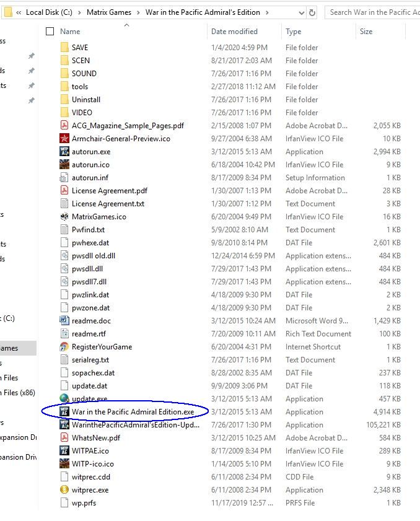Toggle the select-all checkbox beside Name
420x521 pixels.
pos(50,31)
